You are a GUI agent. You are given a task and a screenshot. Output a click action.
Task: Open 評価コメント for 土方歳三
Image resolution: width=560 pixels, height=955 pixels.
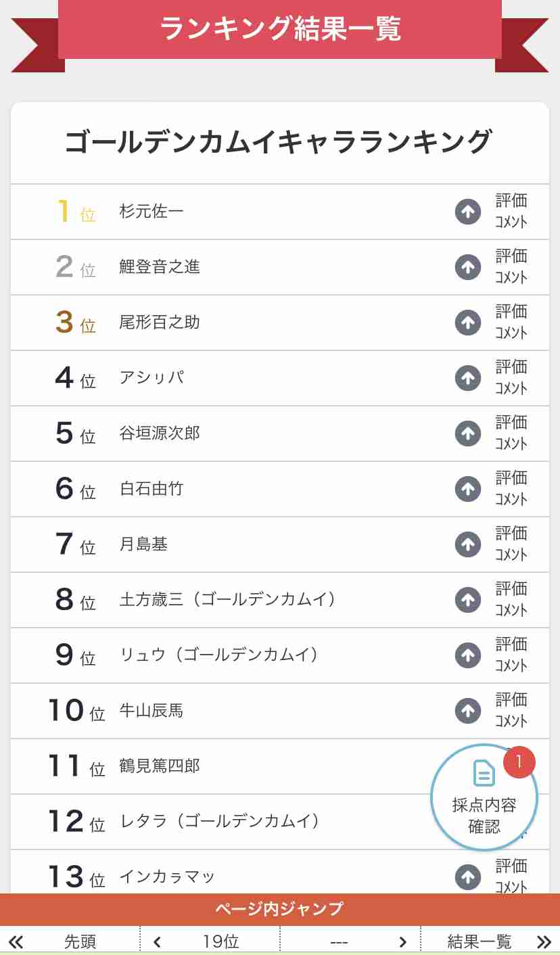pyautogui.click(x=511, y=600)
